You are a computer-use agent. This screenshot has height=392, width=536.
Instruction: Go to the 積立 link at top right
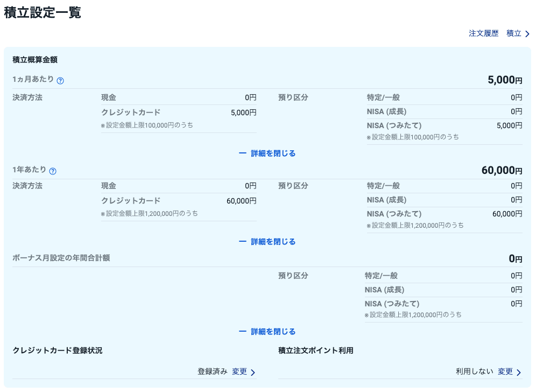pyautogui.click(x=513, y=33)
